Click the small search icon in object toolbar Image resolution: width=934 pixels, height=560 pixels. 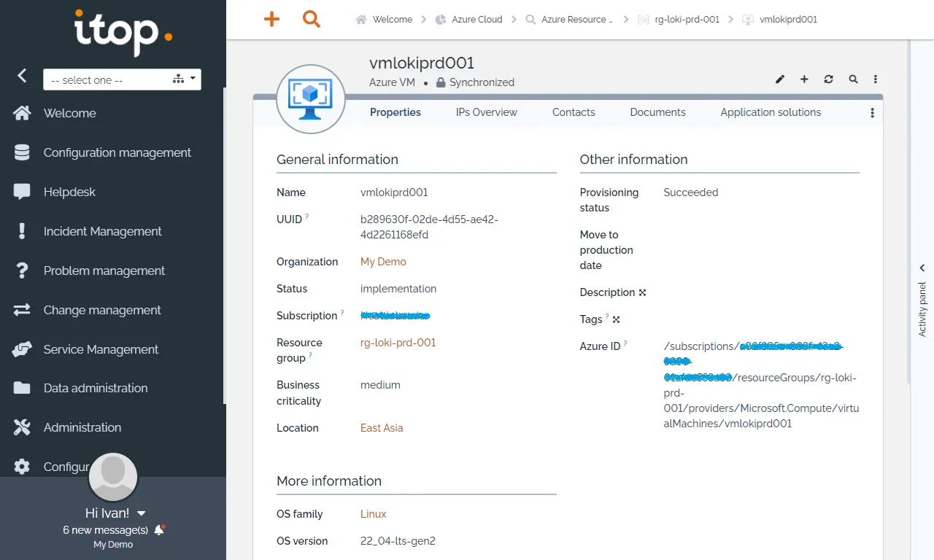853,79
